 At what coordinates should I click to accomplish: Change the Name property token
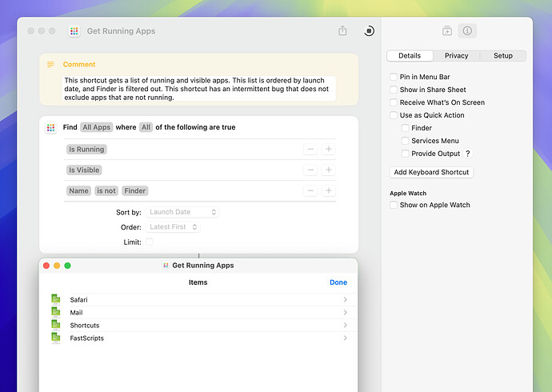click(78, 190)
